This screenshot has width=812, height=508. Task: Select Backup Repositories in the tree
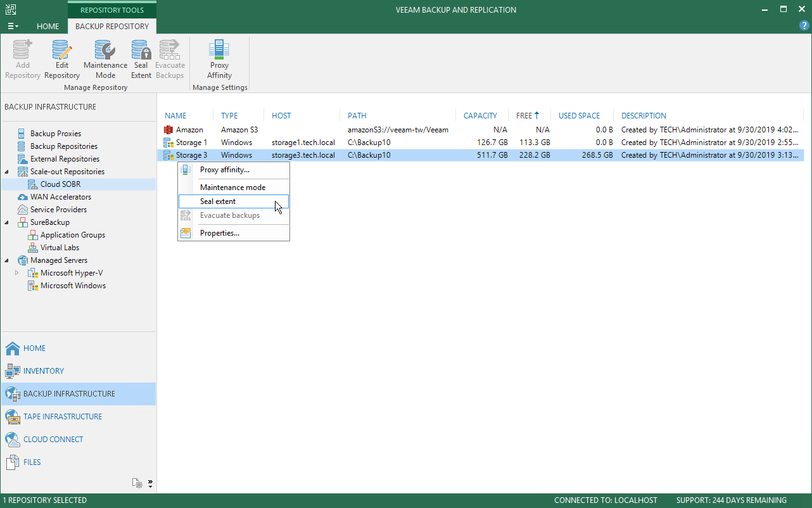click(x=64, y=146)
